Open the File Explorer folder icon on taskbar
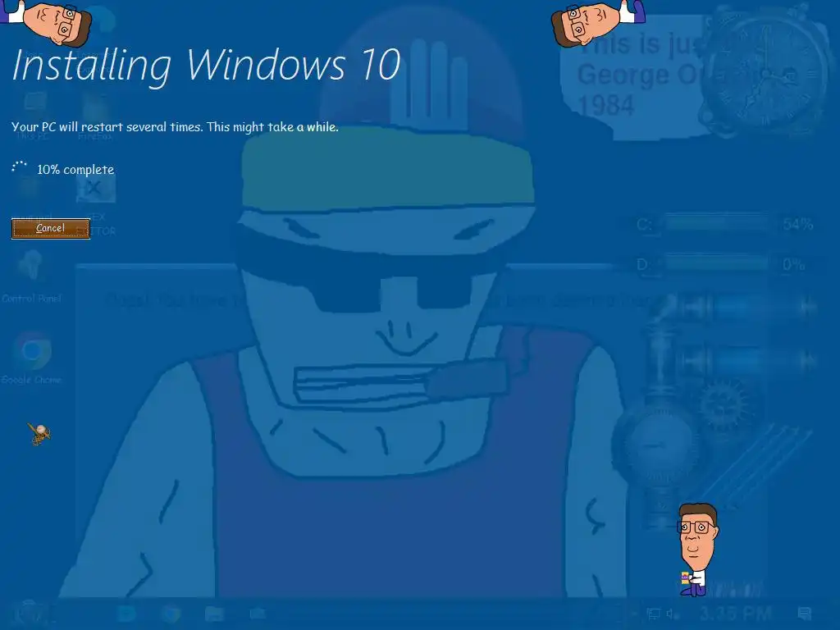The width and height of the screenshot is (840, 630). click(214, 614)
